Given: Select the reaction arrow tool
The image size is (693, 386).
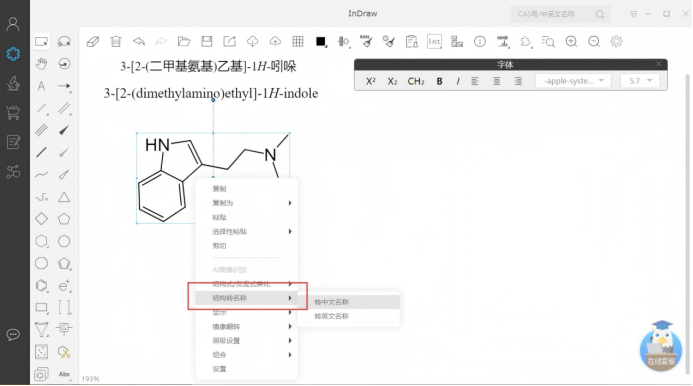Looking at the screenshot, I should [64, 86].
